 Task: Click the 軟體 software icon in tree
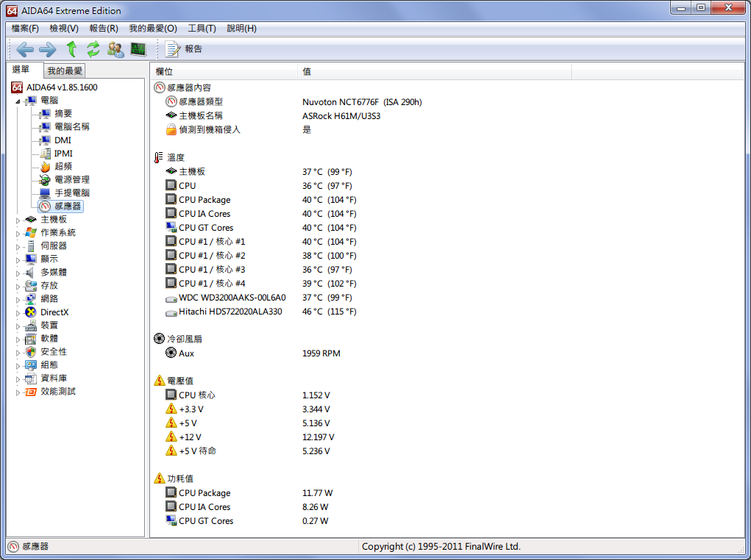tap(31, 339)
